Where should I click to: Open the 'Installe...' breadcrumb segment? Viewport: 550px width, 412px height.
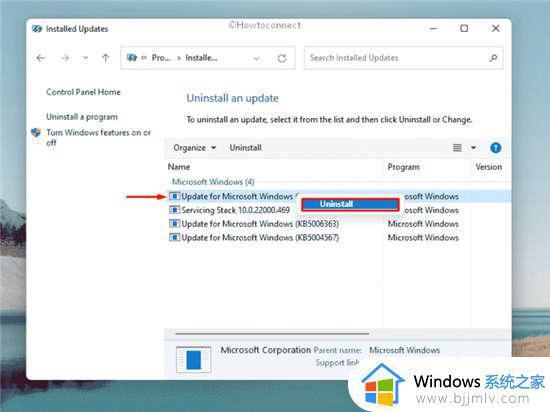point(201,58)
